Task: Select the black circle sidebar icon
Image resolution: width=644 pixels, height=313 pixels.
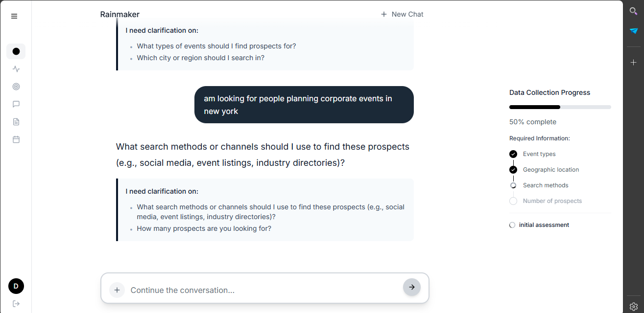Action: pos(16,51)
